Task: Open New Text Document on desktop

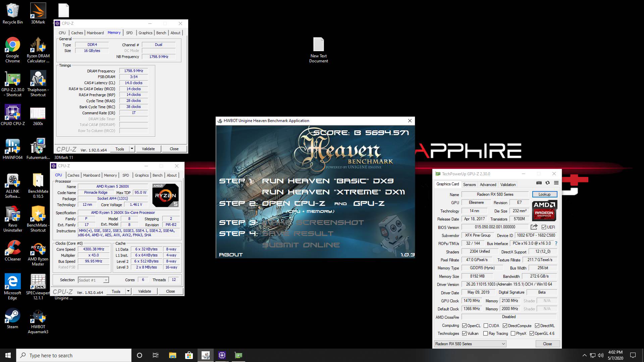Action: (x=319, y=50)
